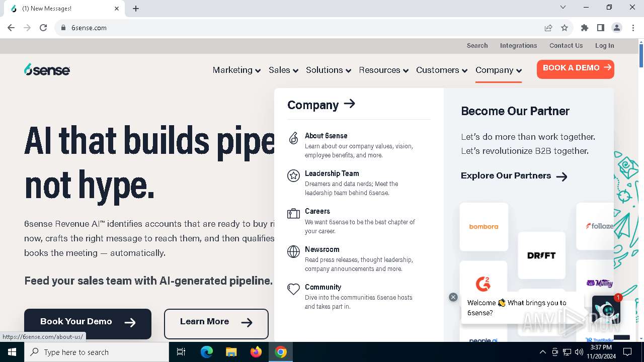Open the tab search chevron
Image resolution: width=644 pixels, height=362 pixels.
coord(563,7)
